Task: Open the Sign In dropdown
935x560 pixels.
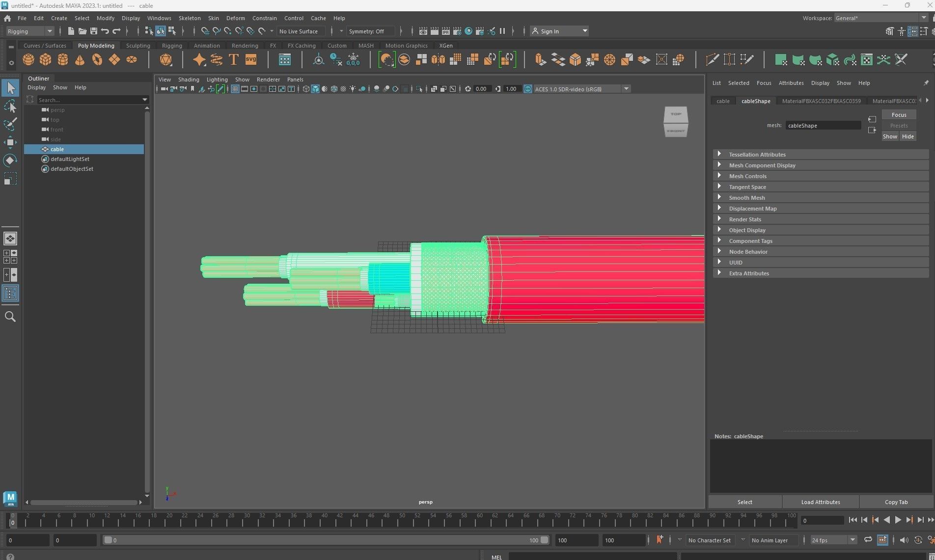Action: point(559,31)
